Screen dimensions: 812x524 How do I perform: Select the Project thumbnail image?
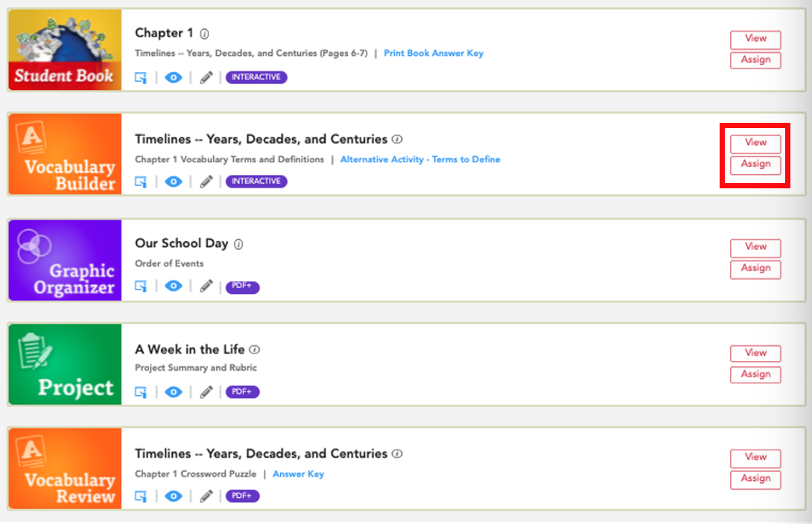coord(66,364)
